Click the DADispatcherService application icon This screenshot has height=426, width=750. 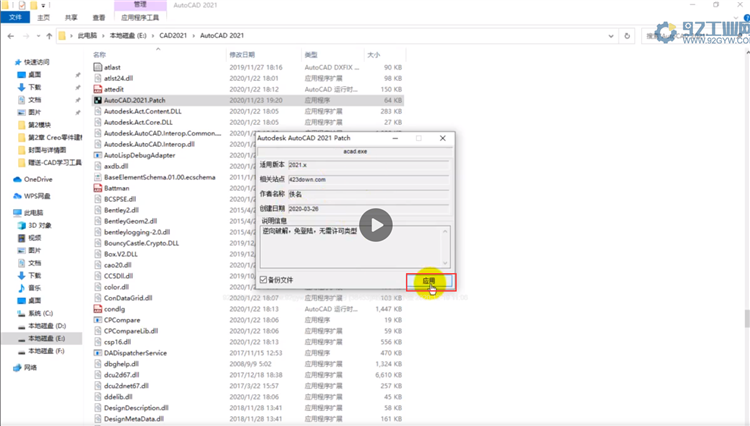[98, 353]
